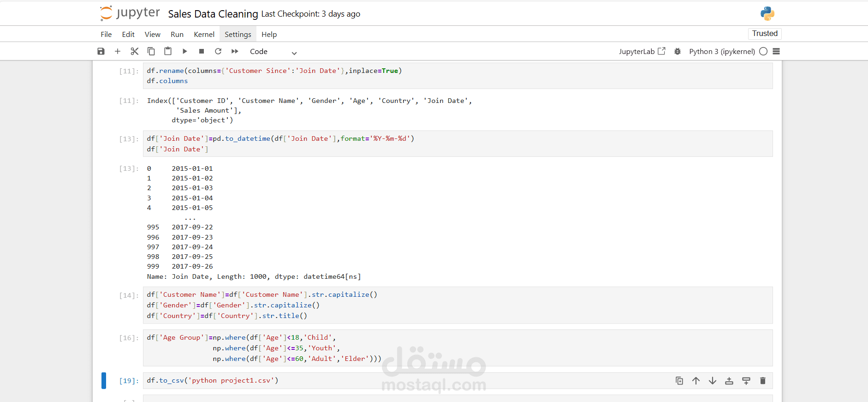The image size is (868, 402).
Task: Move the to_csv cell down
Action: click(x=713, y=381)
